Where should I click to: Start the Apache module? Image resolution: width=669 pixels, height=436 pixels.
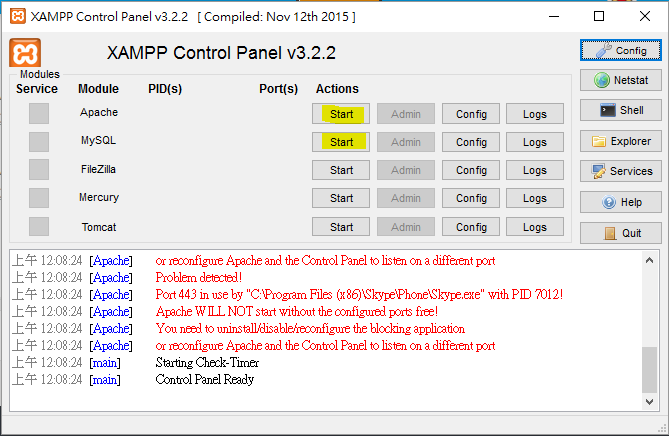click(341, 114)
